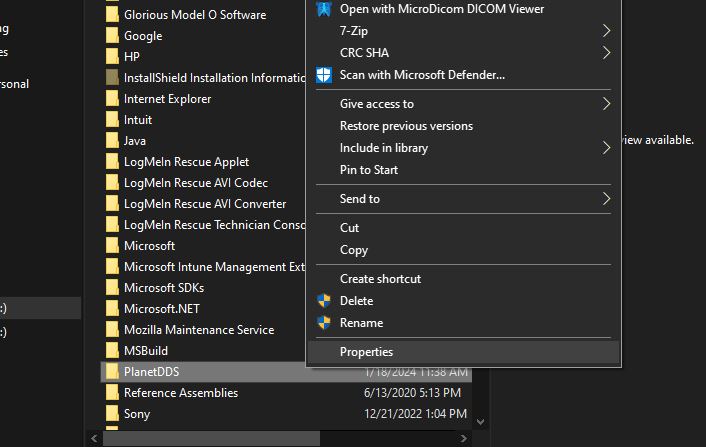Click the Intuit folder icon

click(112, 120)
